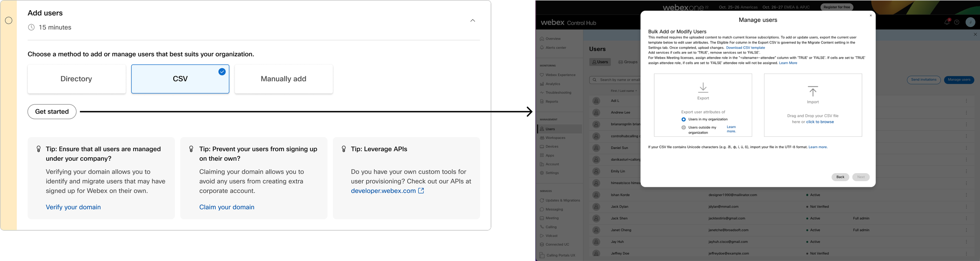Image resolution: width=980 pixels, height=261 pixels.
Task: Close the Manage users dialog
Action: 871,16
